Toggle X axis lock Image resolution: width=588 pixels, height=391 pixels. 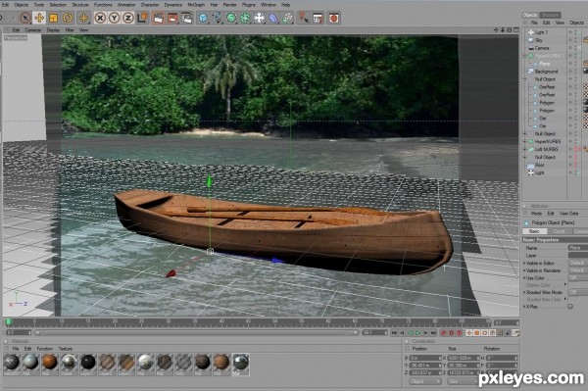[x=100, y=18]
